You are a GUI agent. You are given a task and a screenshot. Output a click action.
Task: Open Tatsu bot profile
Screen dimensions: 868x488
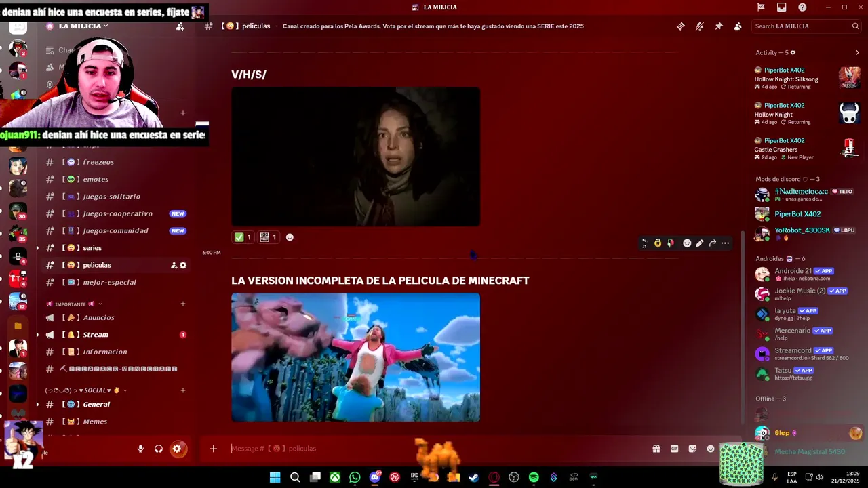point(808,373)
